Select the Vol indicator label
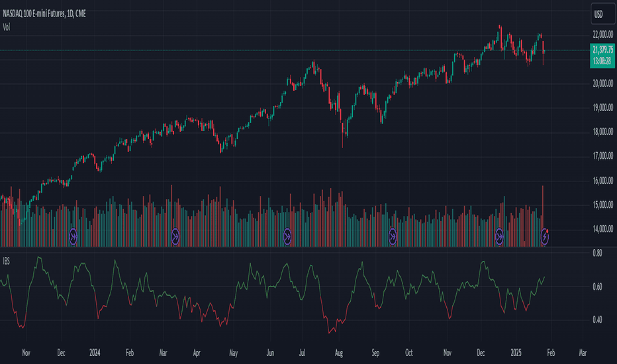This screenshot has width=617, height=364. pos(7,27)
